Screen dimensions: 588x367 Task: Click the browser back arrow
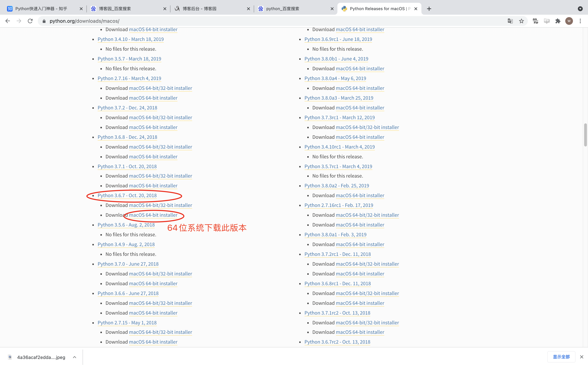8,21
